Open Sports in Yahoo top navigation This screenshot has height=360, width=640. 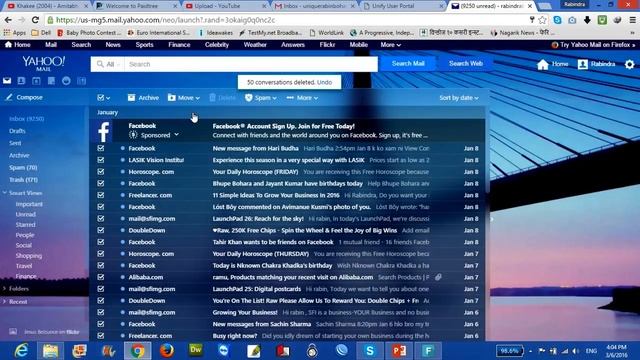pyautogui.click(x=144, y=45)
